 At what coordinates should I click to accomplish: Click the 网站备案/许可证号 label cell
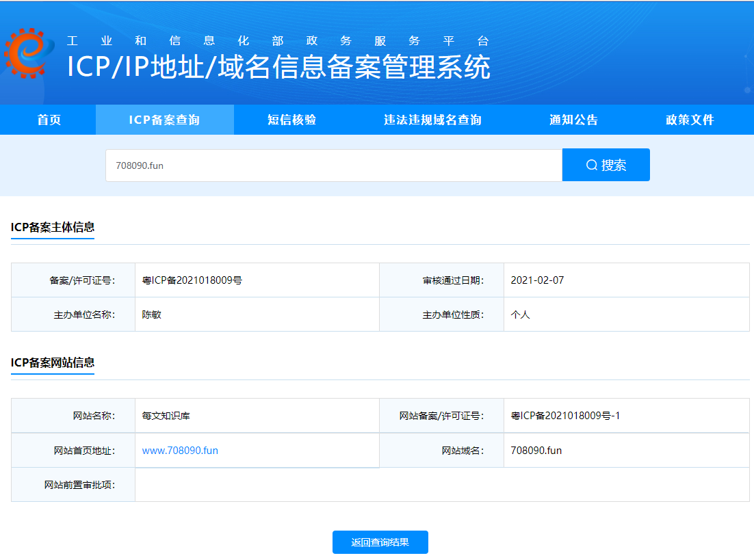(x=441, y=416)
